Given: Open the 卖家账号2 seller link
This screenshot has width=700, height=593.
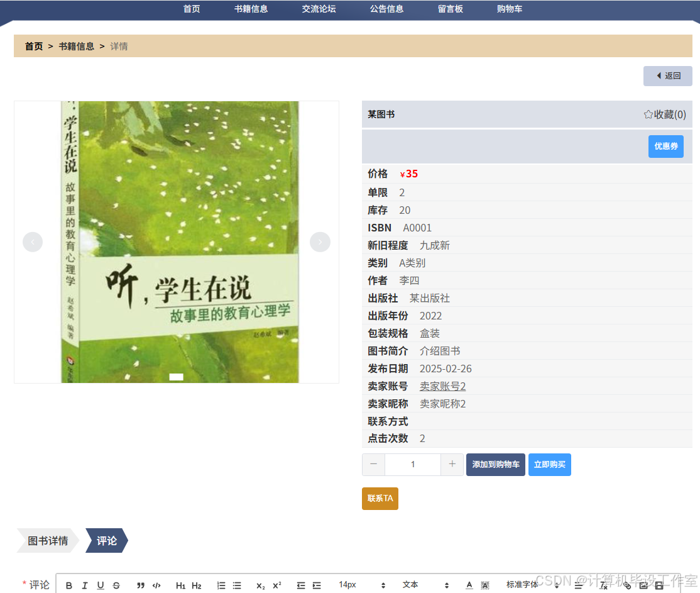Looking at the screenshot, I should coord(442,386).
